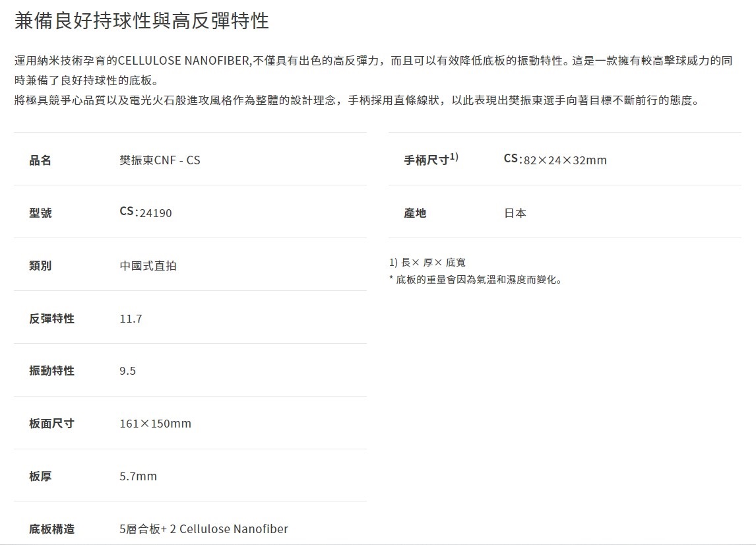This screenshot has width=756, height=545.
Task: Click the 反彈特性 label
Action: pos(51,318)
